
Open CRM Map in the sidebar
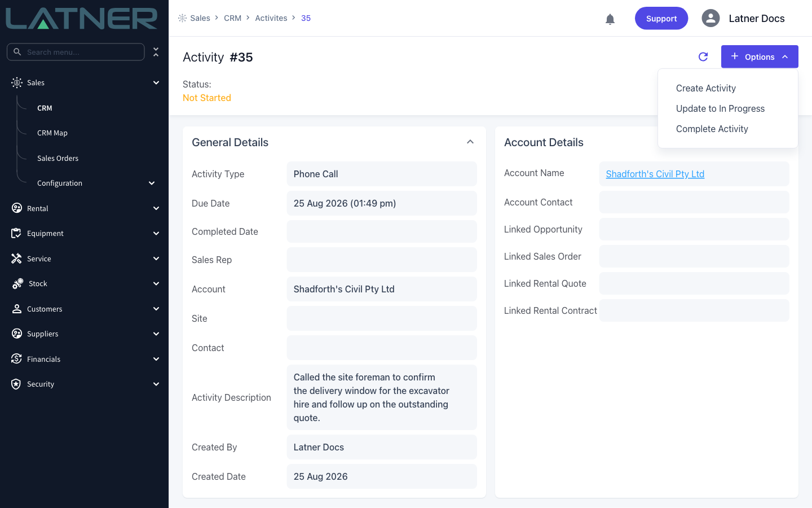click(x=52, y=133)
